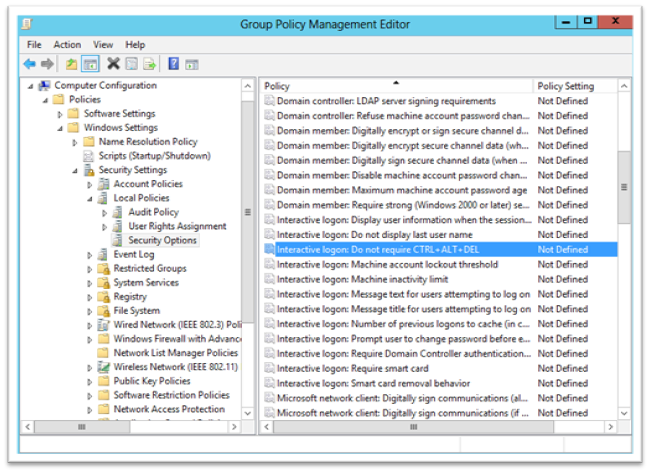Image resolution: width=650 pixels, height=473 pixels.
Task: Click the blue Help toolbar icon
Action: point(173,64)
